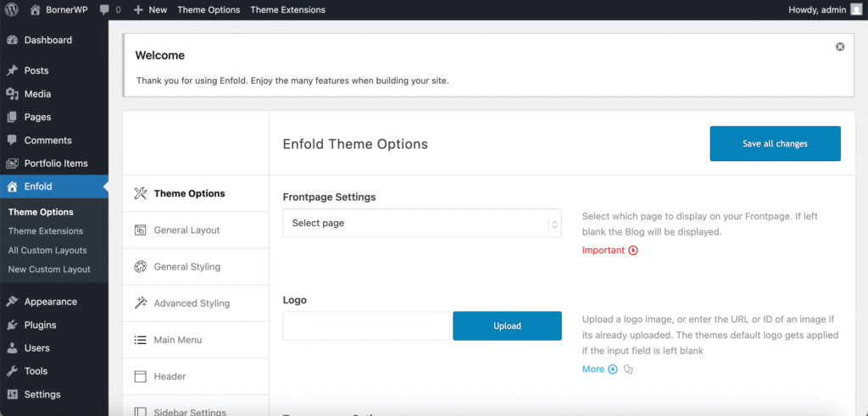This screenshot has width=868, height=416.
Task: Open the BornerWP site link
Action: tap(67, 10)
